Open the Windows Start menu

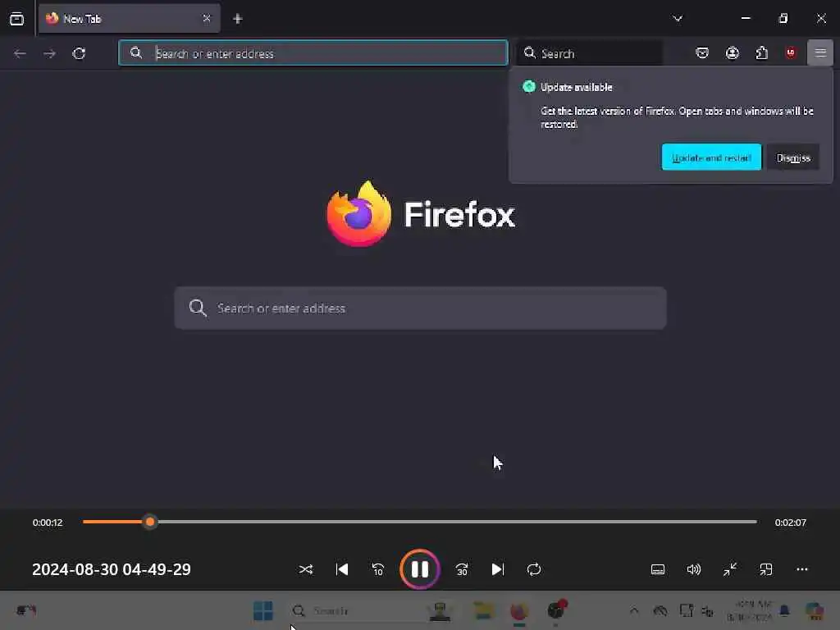pyautogui.click(x=262, y=610)
